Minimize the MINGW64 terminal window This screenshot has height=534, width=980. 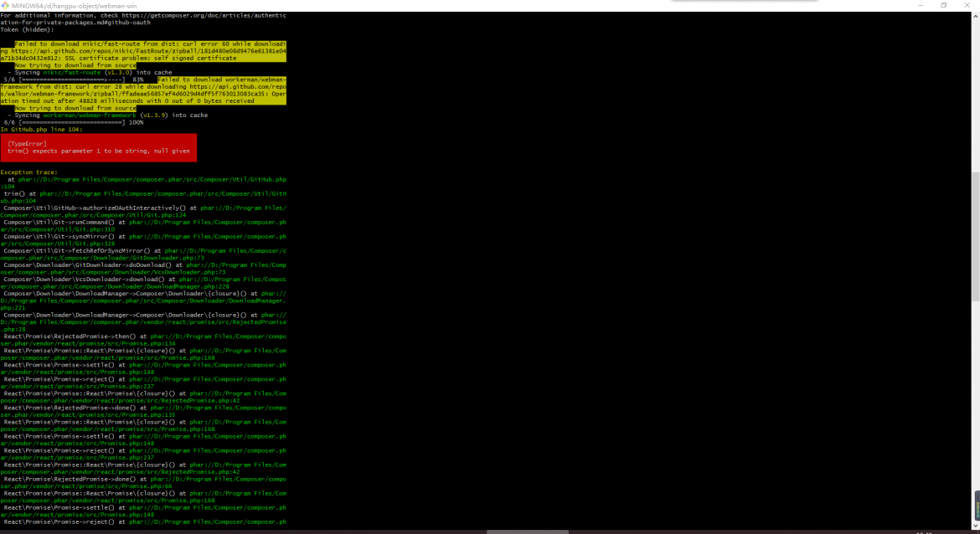pyautogui.click(x=921, y=5)
